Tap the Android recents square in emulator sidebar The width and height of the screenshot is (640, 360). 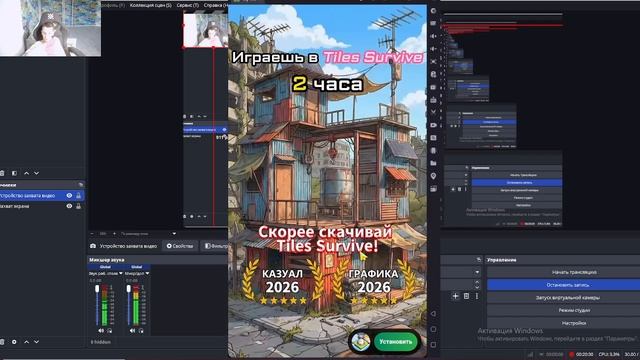pyautogui.click(x=433, y=344)
